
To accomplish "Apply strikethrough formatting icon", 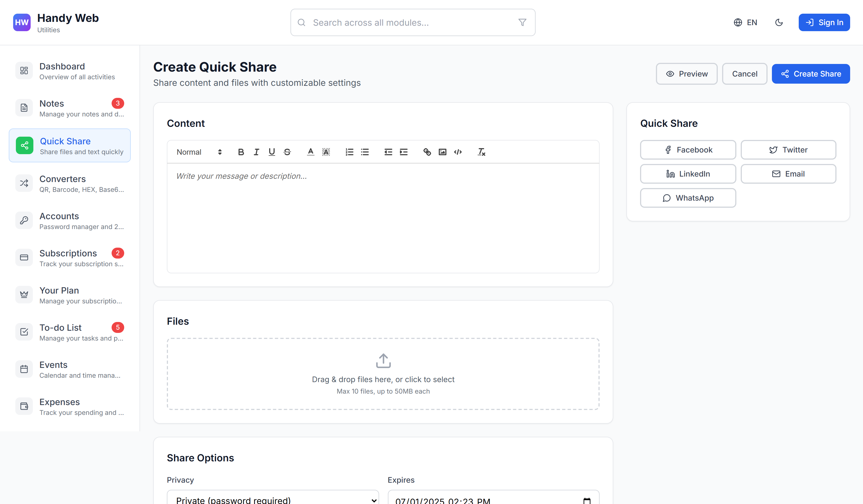I will 287,152.
